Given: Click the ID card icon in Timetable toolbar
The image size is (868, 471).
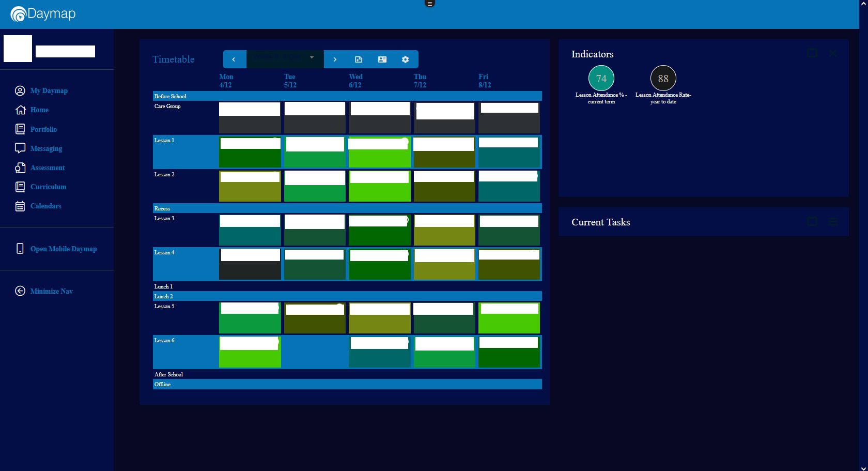Looking at the screenshot, I should pyautogui.click(x=382, y=59).
